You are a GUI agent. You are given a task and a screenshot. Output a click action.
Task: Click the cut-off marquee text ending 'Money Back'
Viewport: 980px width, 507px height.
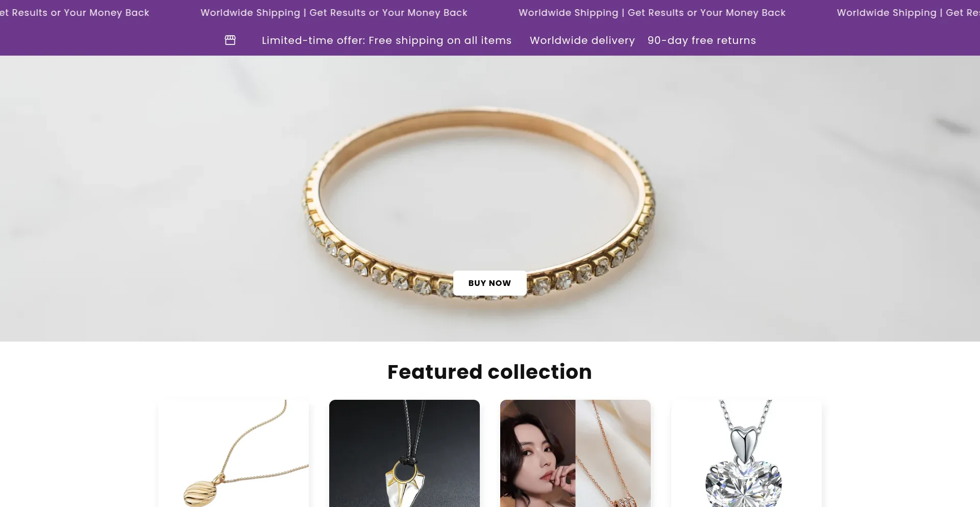tap(75, 12)
